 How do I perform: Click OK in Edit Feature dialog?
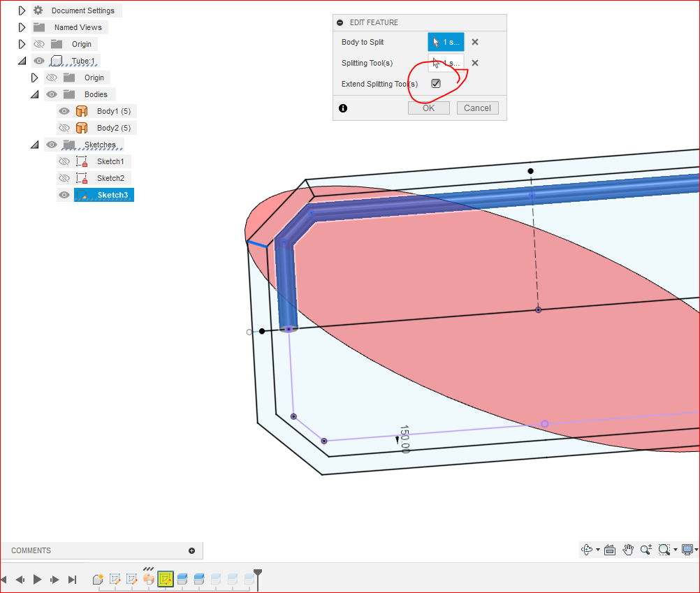pyautogui.click(x=428, y=108)
